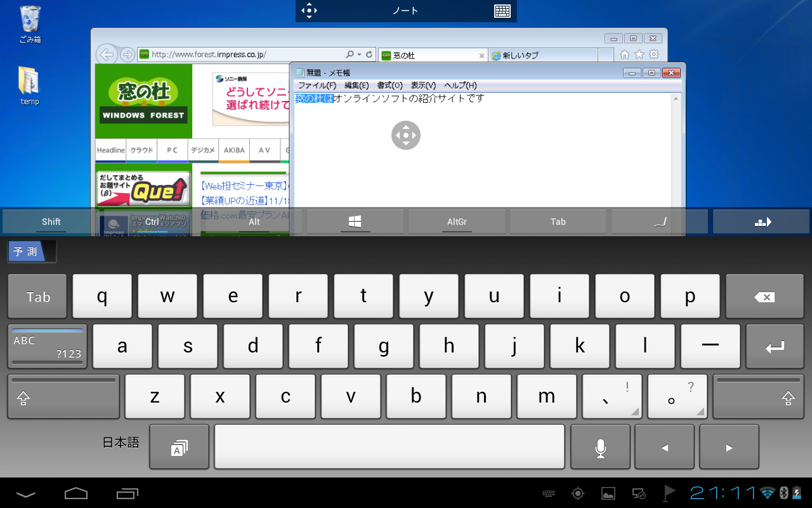Image resolution: width=812 pixels, height=508 pixels.
Task: Tap the Android Home button
Action: coord(76,493)
